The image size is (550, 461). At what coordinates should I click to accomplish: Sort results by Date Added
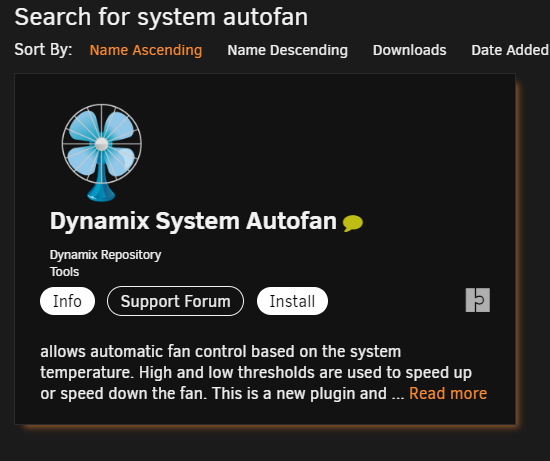(510, 50)
